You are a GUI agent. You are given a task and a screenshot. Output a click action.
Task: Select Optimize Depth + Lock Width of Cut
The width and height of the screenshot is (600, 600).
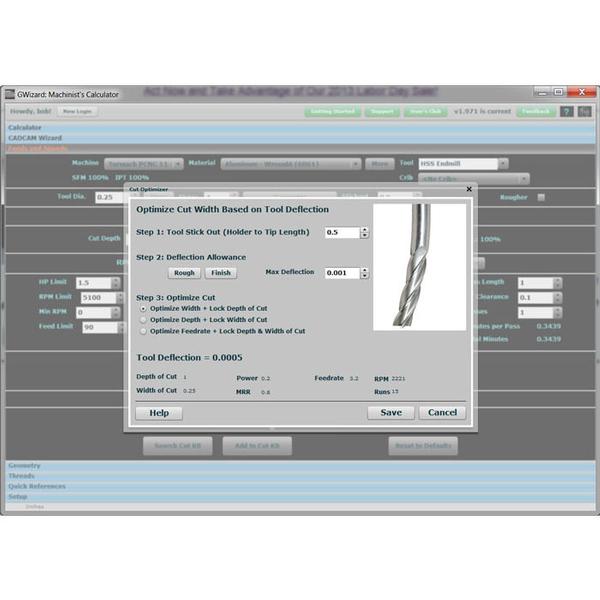point(143,320)
